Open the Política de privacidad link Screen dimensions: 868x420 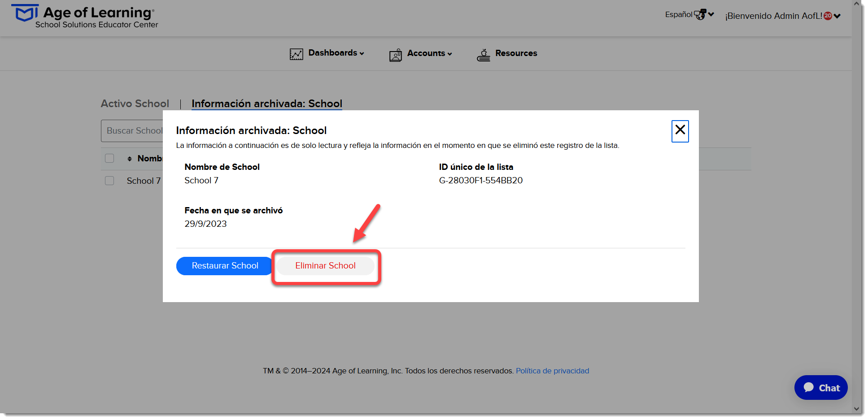tap(552, 371)
